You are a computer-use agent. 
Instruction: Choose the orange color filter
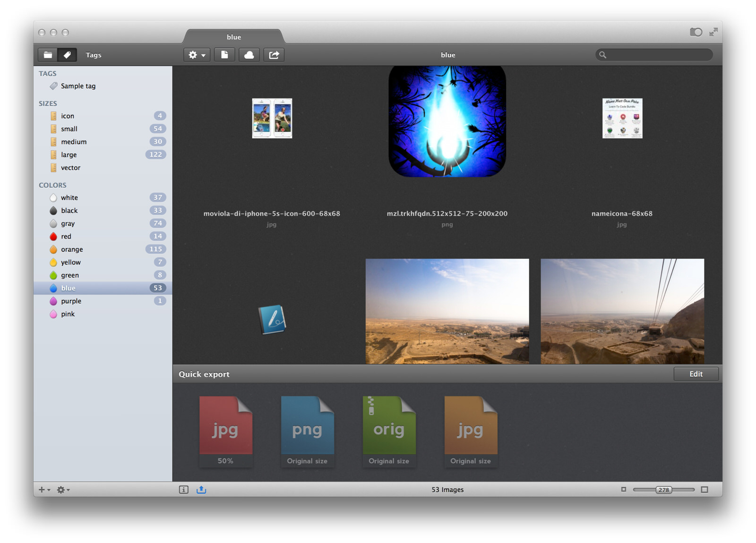[x=103, y=249]
